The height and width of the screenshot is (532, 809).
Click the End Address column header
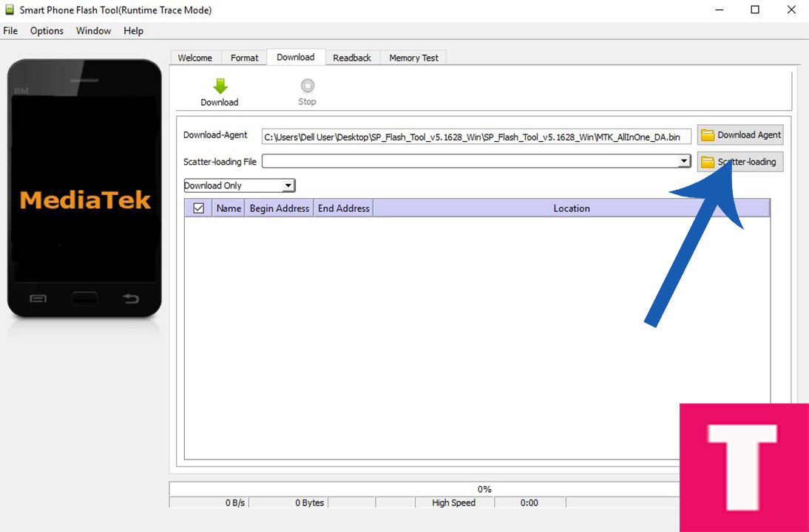pos(344,208)
